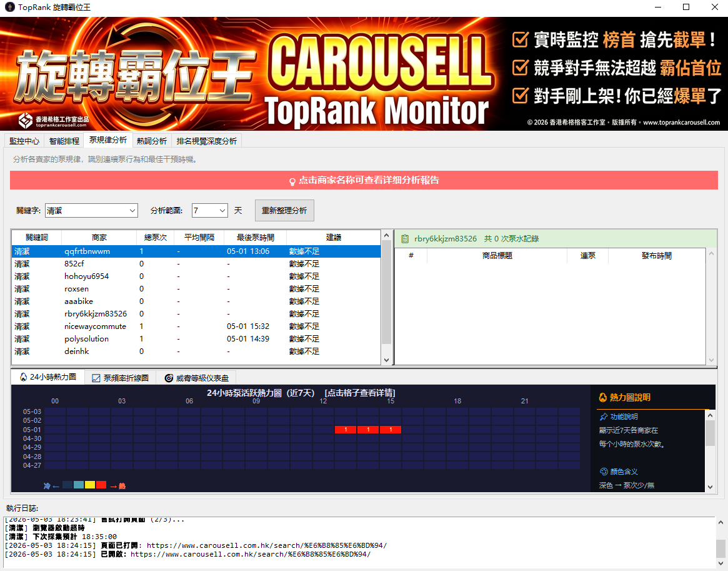
Task: Click the yellow legend swatch
Action: [90, 485]
